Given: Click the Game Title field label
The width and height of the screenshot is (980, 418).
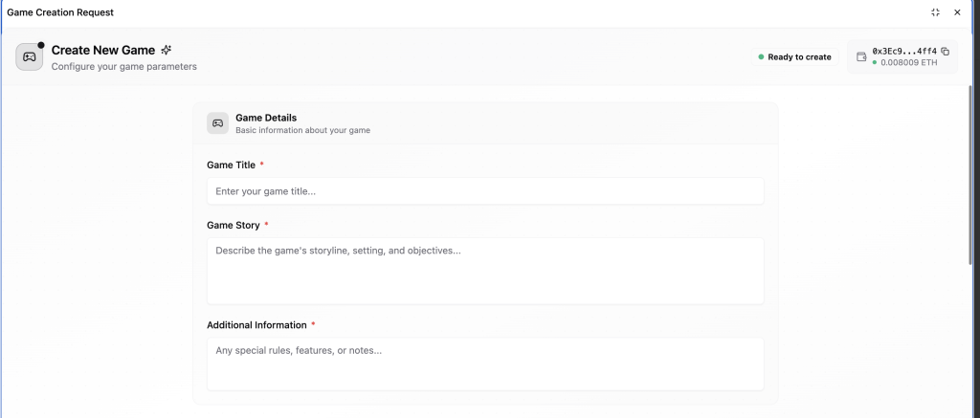Looking at the screenshot, I should [231, 165].
